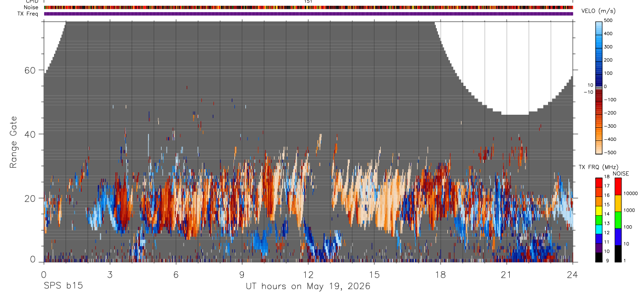Image resolution: width=644 pixels, height=297 pixels.
Task: Click the noise color legend bar
Action: [618, 220]
